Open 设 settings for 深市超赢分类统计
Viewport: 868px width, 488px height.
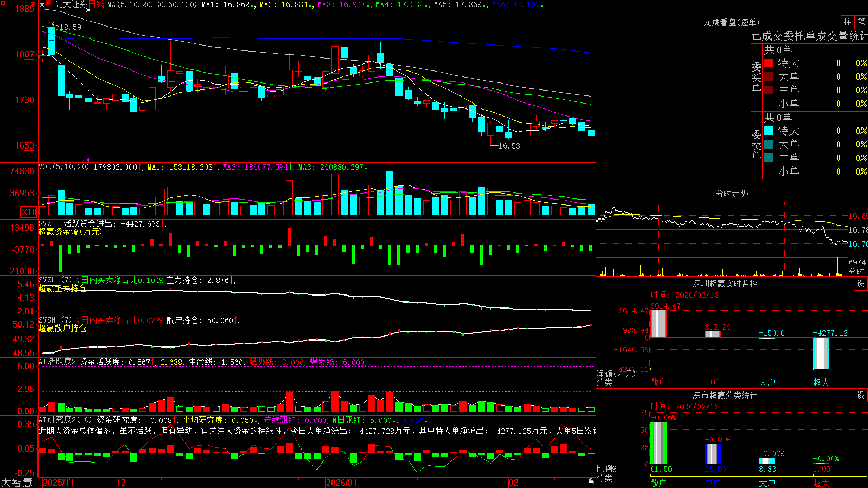point(861,395)
